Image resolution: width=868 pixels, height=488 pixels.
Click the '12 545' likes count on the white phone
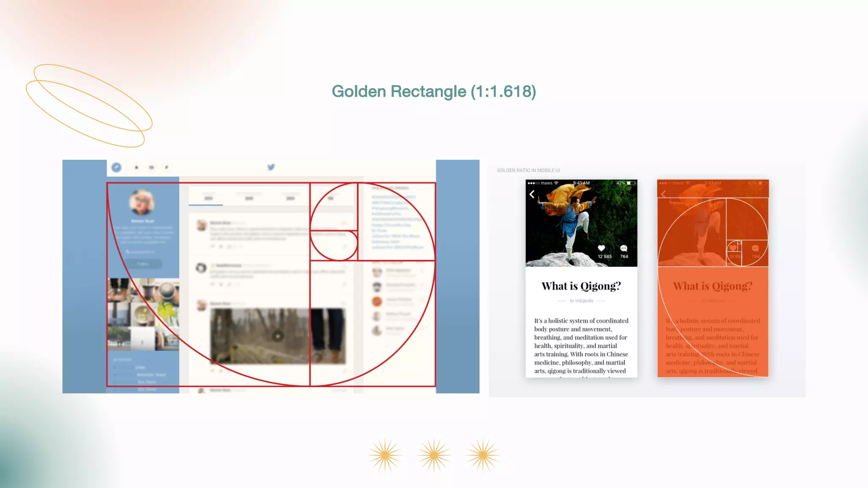tap(605, 257)
